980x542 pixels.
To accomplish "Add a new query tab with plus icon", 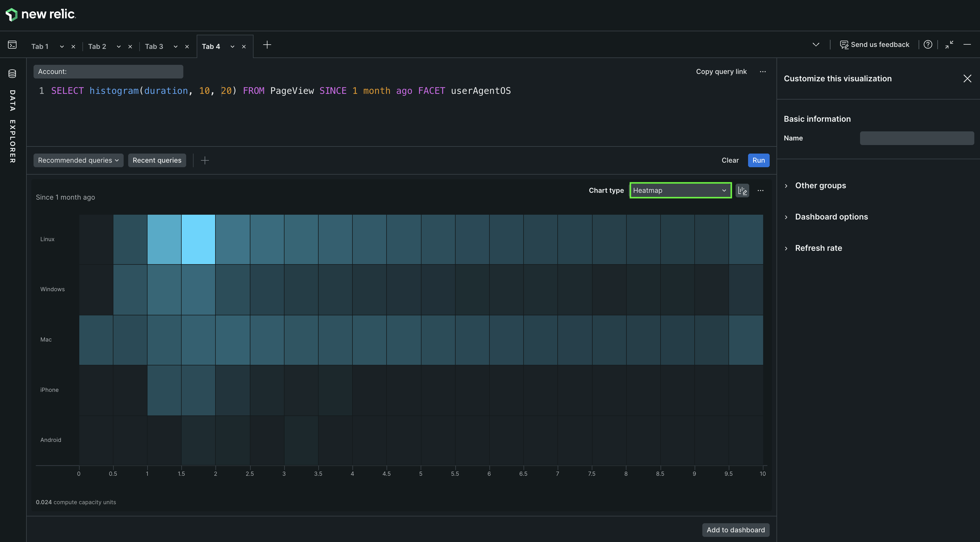I will (267, 45).
